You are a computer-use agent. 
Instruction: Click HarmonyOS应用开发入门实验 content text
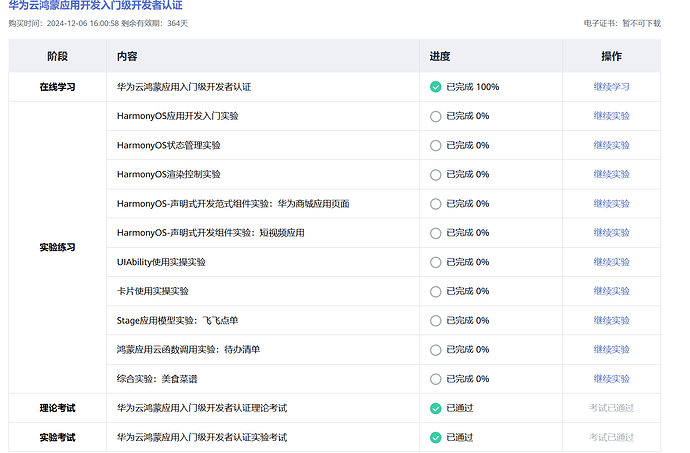point(177,116)
